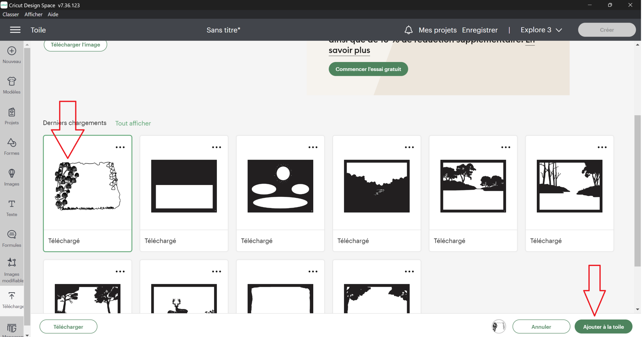
Task: Click the main vertical scrollbar thumb
Action: [637, 191]
